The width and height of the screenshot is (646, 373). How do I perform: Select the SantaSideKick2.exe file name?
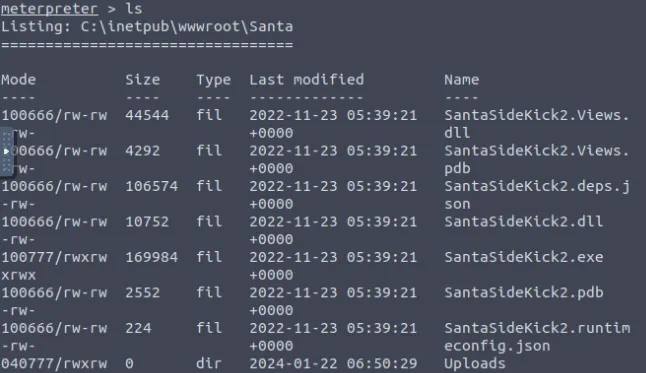523,257
